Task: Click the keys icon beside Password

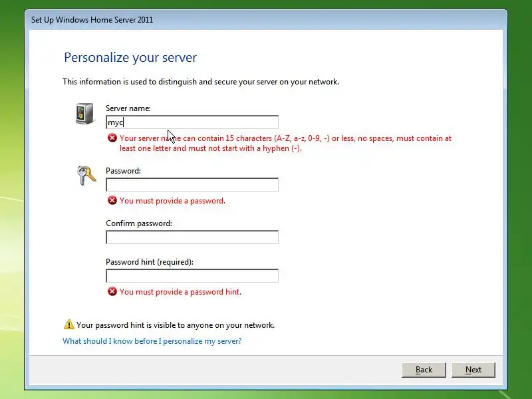Action: click(86, 176)
